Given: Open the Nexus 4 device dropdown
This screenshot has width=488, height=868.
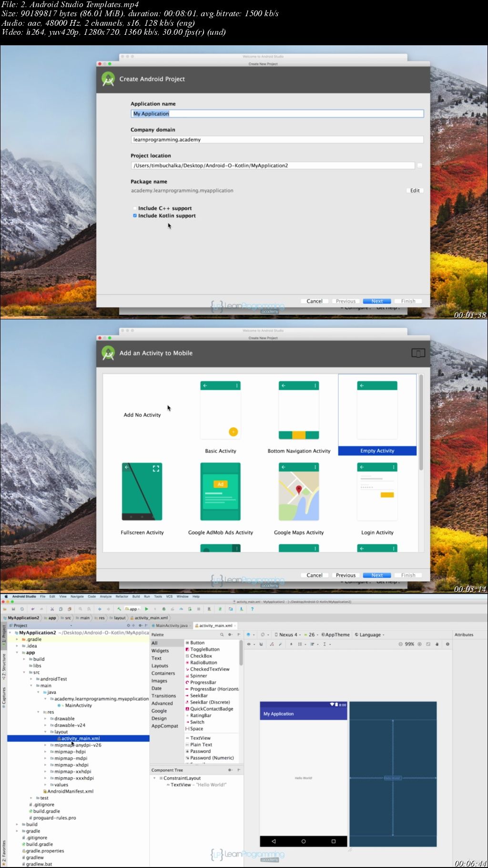Looking at the screenshot, I should (287, 634).
